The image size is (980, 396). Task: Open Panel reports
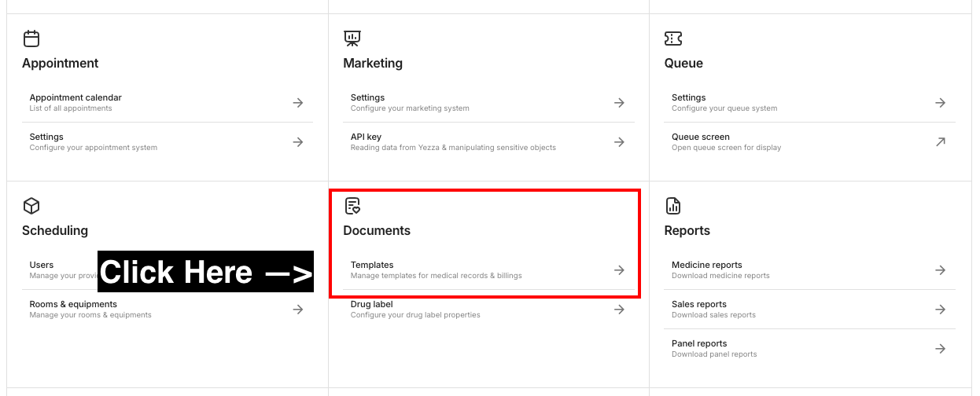[809, 349]
